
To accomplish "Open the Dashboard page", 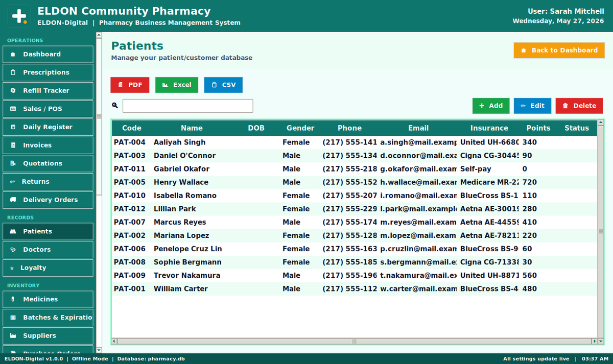I will coord(48,54).
